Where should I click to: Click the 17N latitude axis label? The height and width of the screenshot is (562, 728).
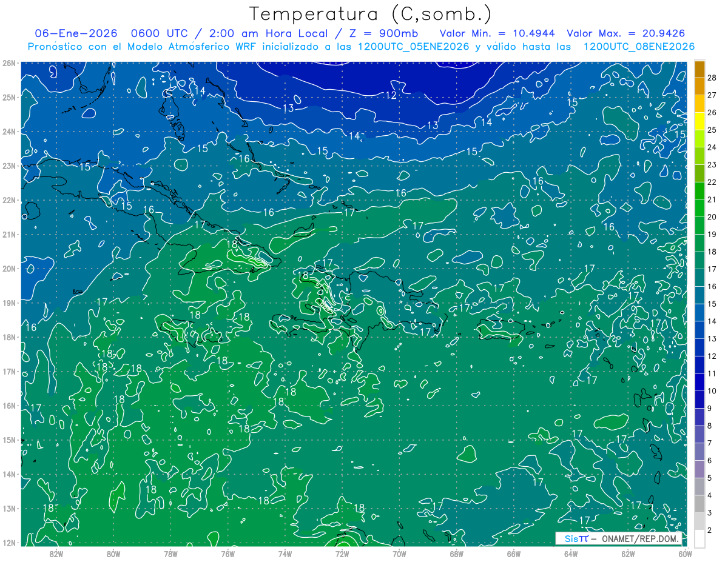tap(8, 371)
